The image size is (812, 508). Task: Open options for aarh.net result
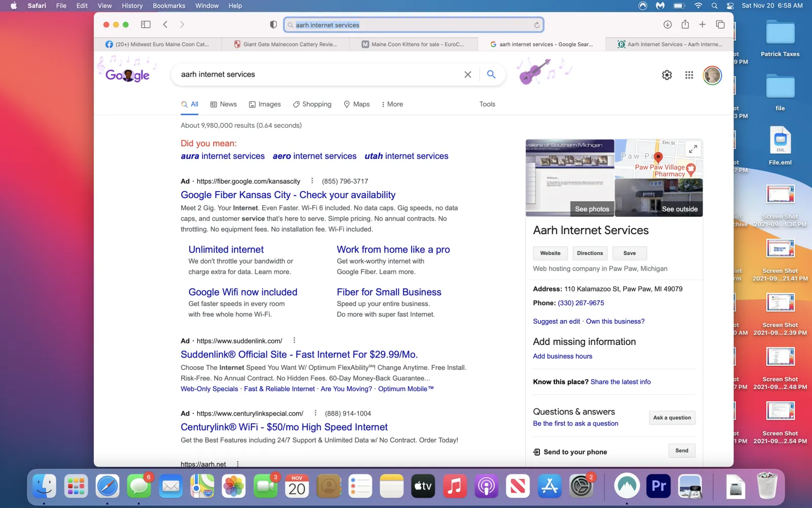click(238, 464)
